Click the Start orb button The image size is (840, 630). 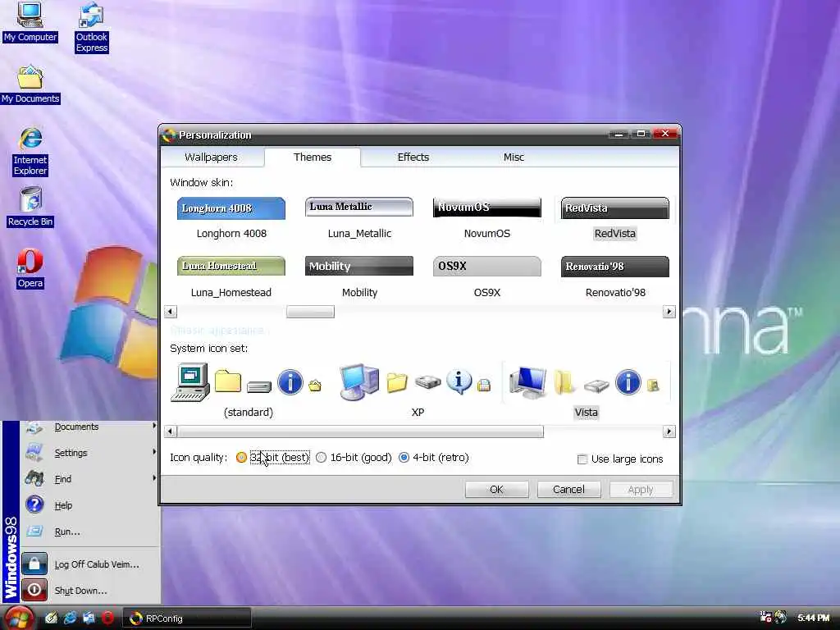19,619
